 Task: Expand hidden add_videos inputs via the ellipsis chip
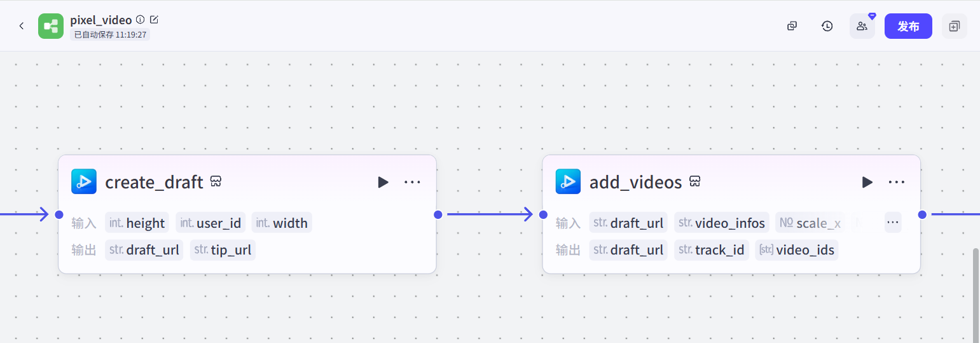tap(893, 222)
